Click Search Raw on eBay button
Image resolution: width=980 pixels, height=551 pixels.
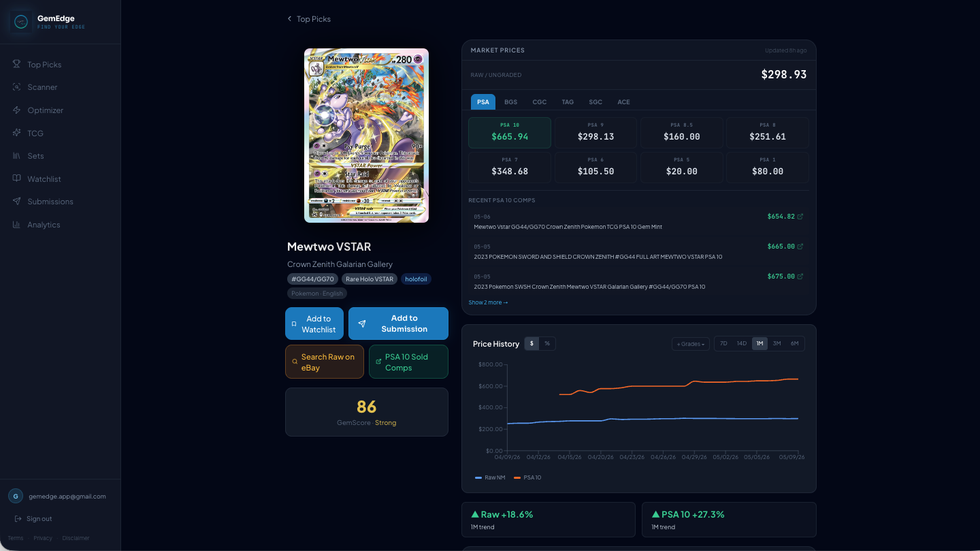(x=325, y=362)
